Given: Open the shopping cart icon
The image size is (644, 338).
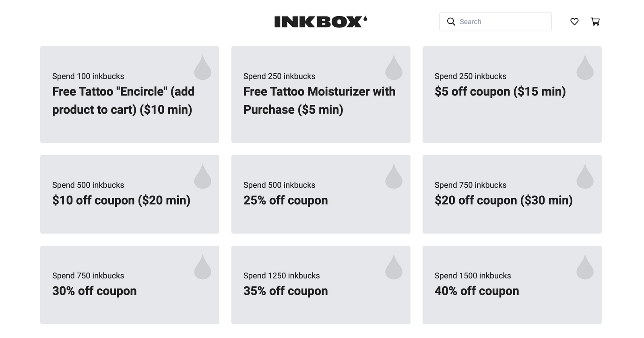Looking at the screenshot, I should 595,22.
